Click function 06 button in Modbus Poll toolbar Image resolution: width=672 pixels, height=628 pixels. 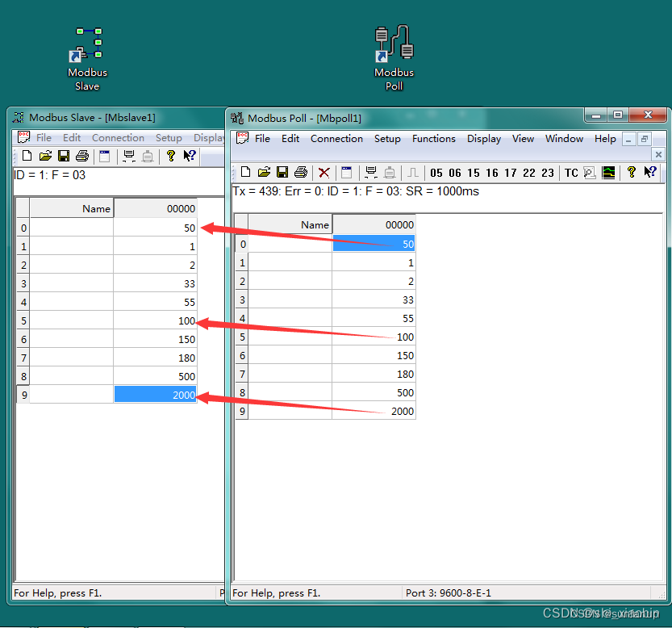pyautogui.click(x=455, y=173)
